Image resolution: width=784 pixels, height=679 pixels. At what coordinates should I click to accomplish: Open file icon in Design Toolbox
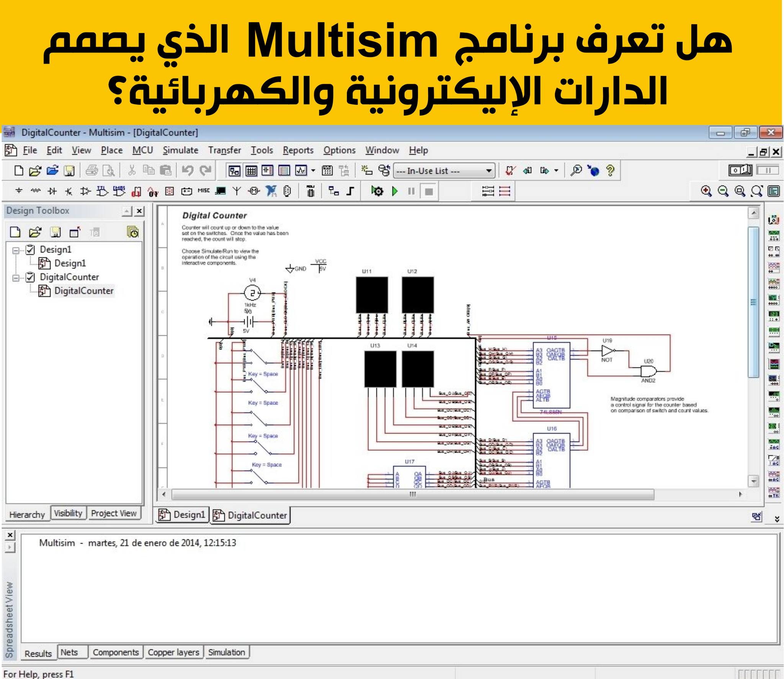35,232
